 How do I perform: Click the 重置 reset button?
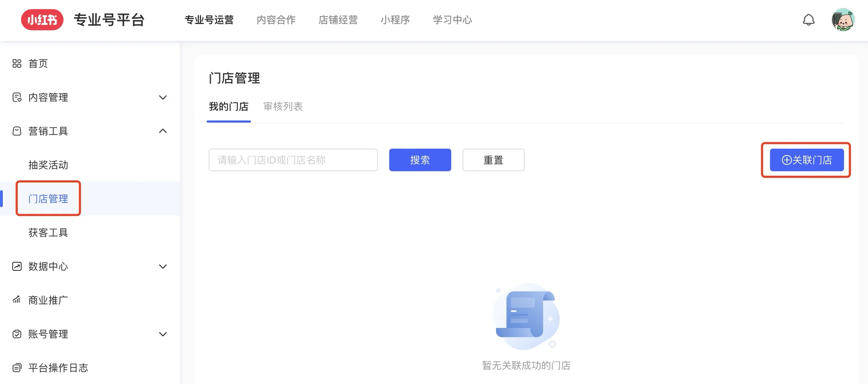point(493,160)
